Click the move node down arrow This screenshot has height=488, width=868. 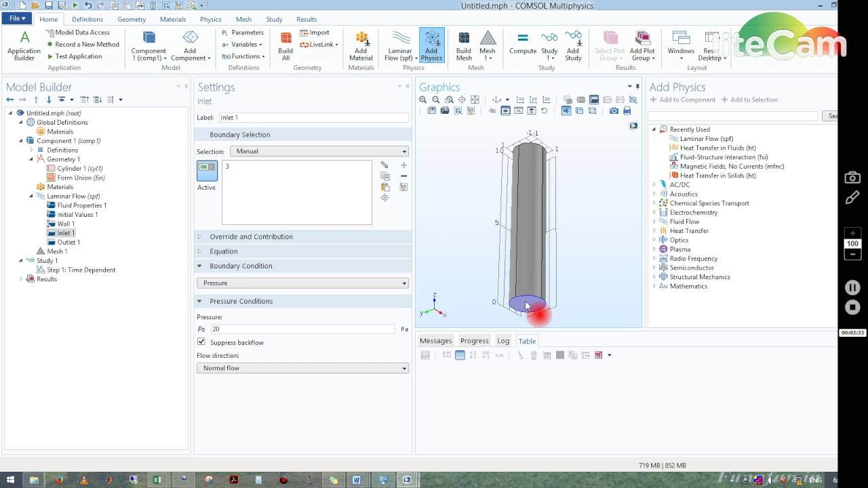click(49, 100)
